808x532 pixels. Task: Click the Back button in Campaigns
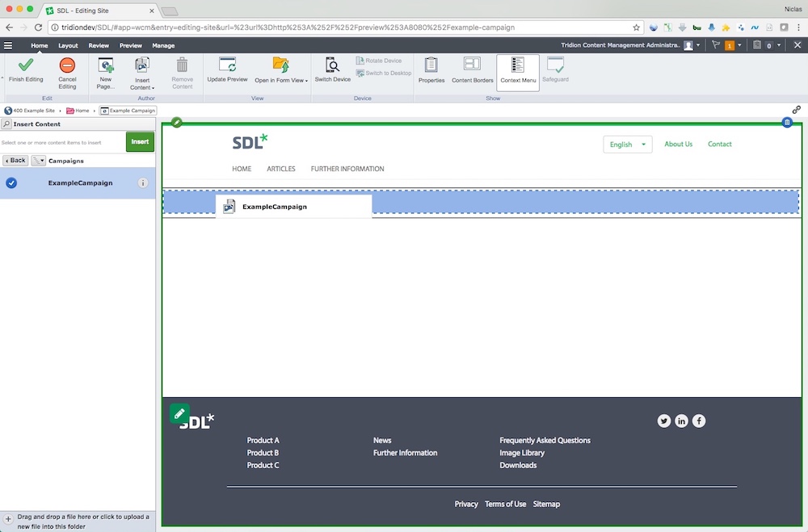point(15,161)
